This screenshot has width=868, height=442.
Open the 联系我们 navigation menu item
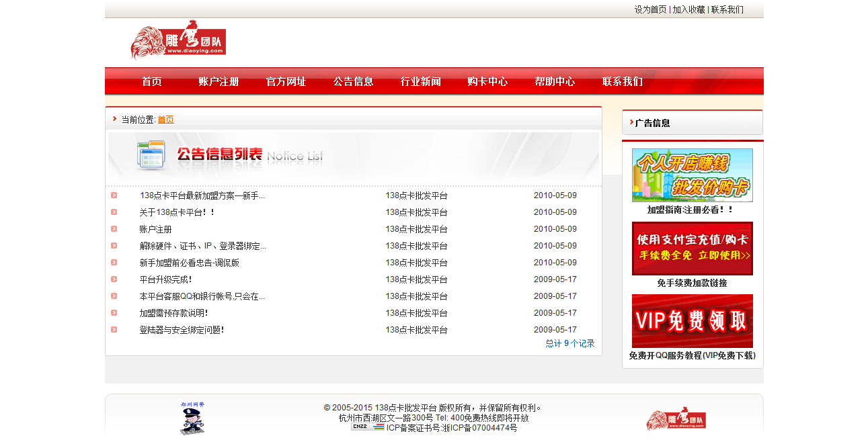[623, 81]
